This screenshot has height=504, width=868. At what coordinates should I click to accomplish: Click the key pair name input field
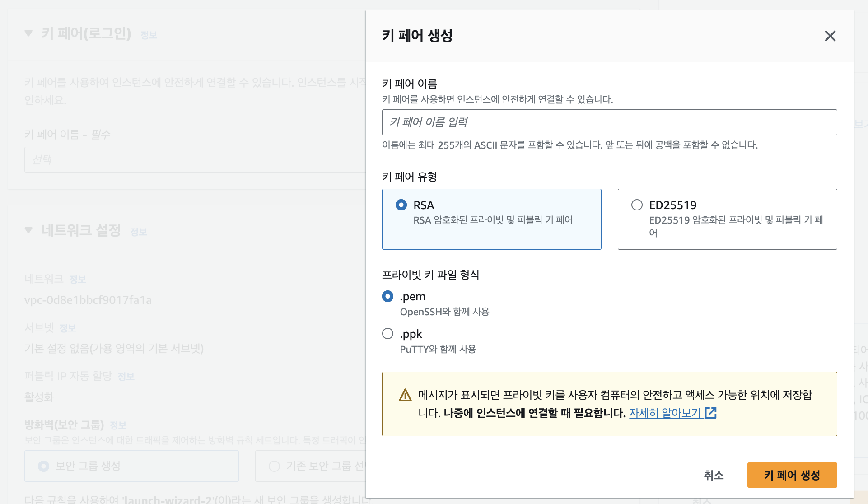click(609, 122)
